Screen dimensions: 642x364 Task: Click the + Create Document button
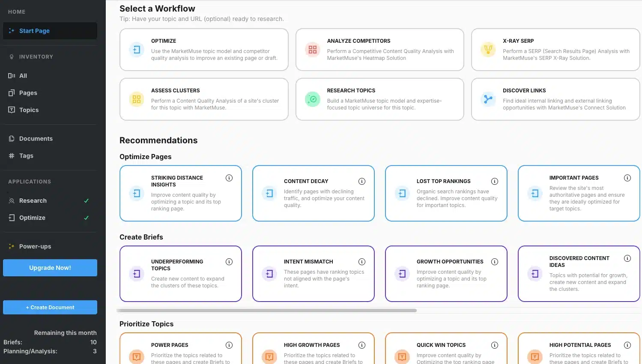50,308
